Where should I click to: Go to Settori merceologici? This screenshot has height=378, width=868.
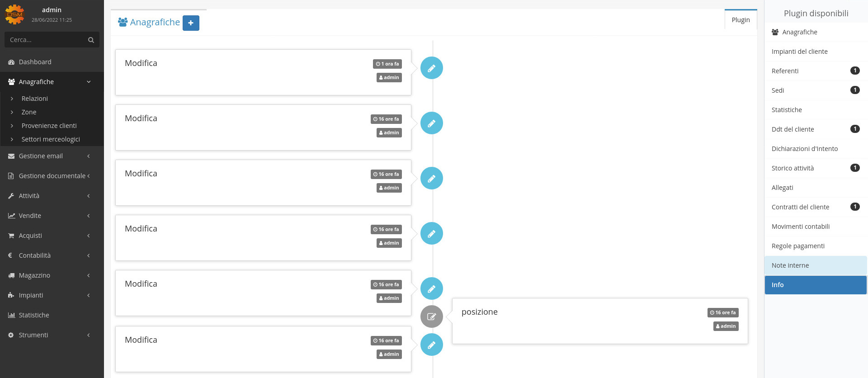[51, 139]
